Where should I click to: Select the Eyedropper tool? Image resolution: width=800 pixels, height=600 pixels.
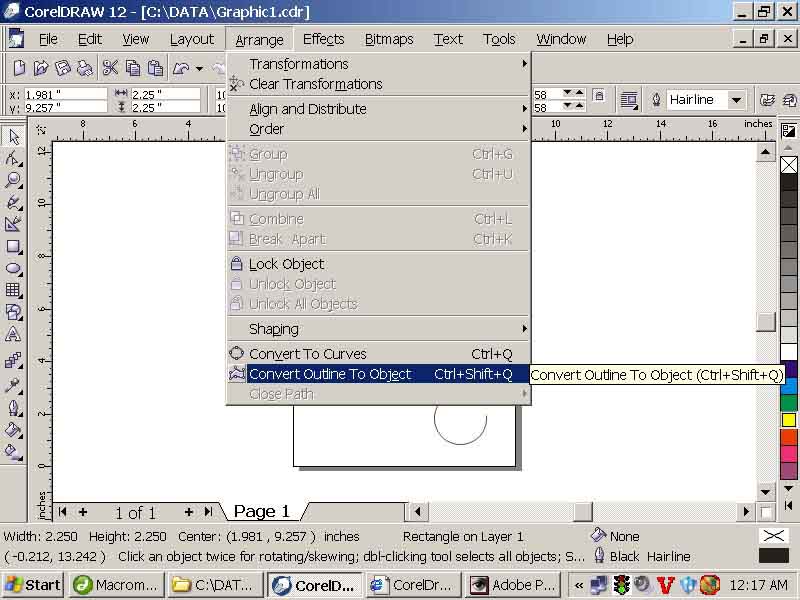[13, 385]
